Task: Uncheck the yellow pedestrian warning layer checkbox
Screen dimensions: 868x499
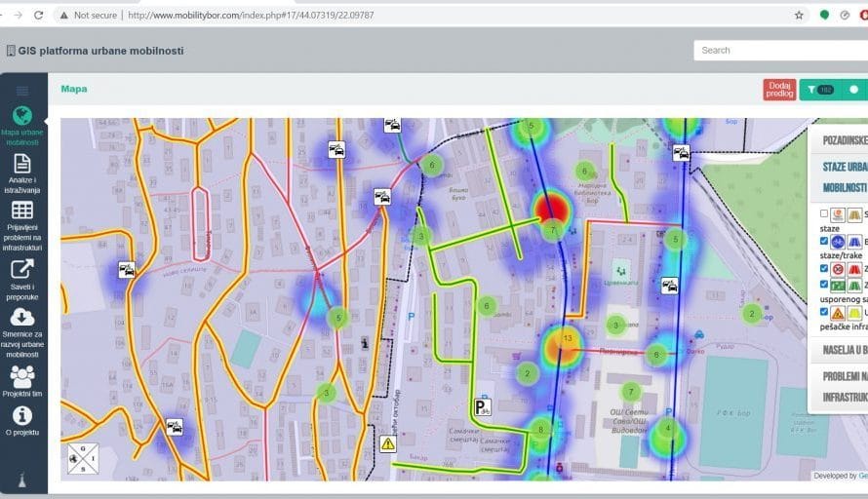Action: (x=824, y=313)
